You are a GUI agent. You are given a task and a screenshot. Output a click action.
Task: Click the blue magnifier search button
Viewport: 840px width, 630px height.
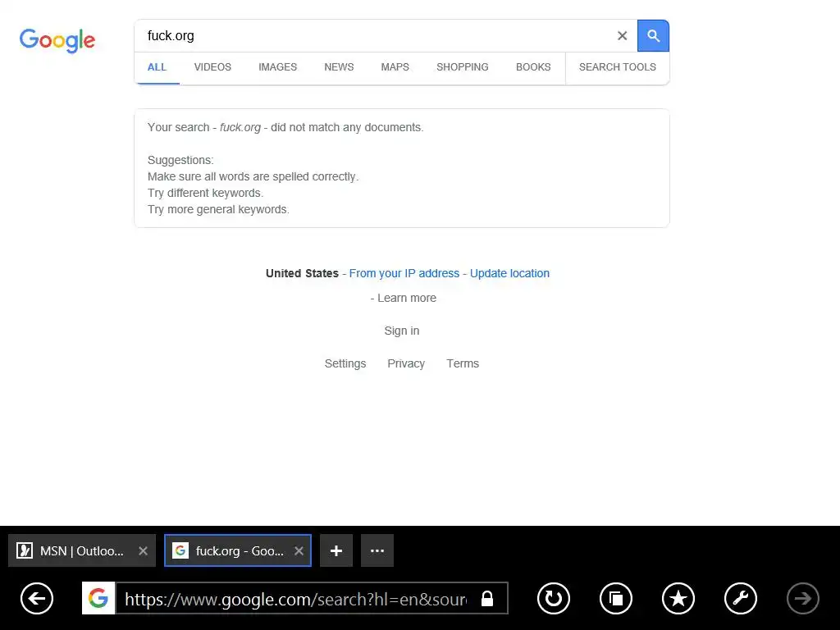(653, 36)
